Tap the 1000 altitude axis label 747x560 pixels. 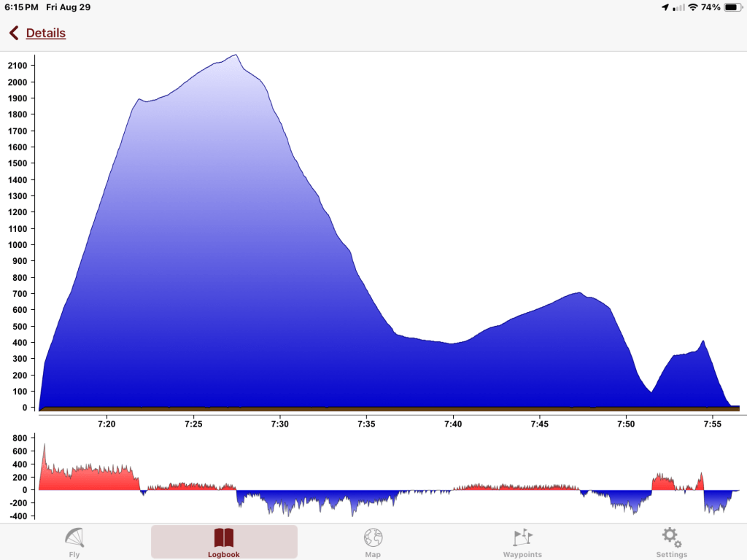point(17,245)
